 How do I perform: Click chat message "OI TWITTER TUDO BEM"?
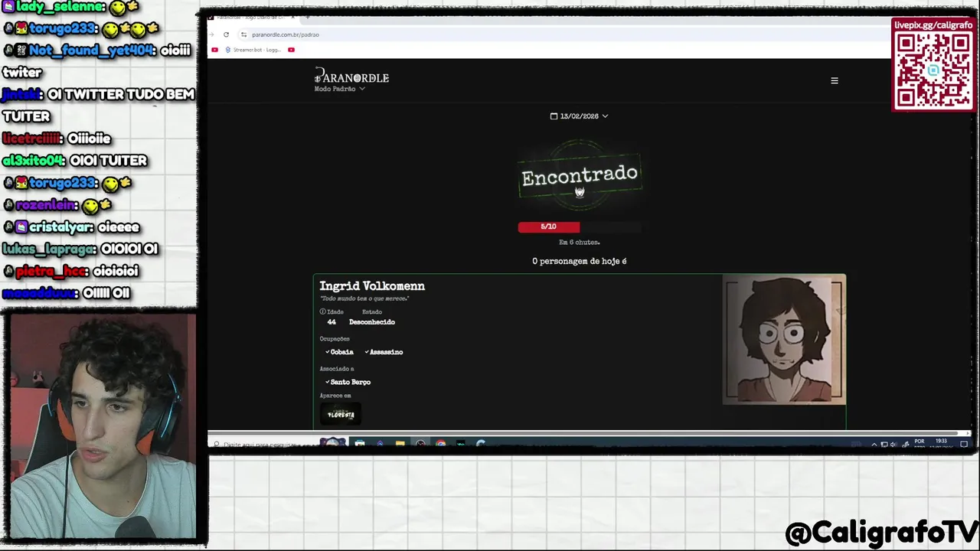tap(121, 95)
